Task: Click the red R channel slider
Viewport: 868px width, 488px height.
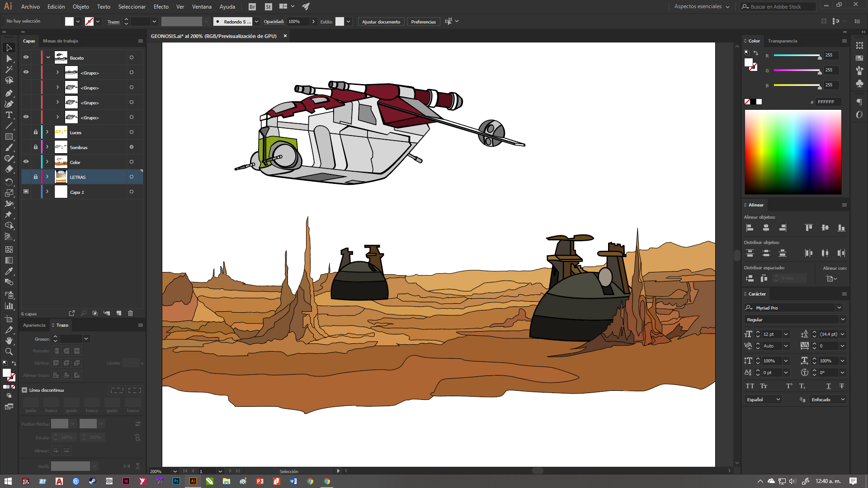Action: click(x=797, y=55)
